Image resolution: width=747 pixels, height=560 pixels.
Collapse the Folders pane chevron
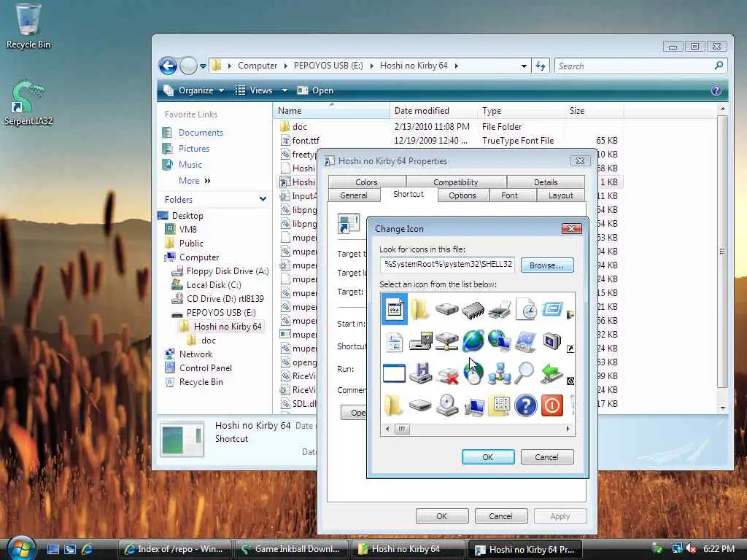click(x=263, y=199)
